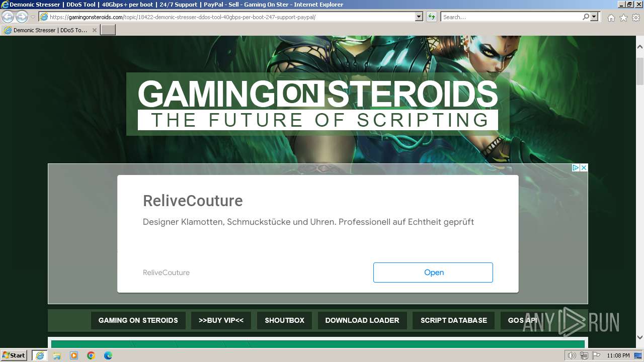The height and width of the screenshot is (362, 644).
Task: Click the page scrollbar up arrow
Action: pos(640,47)
